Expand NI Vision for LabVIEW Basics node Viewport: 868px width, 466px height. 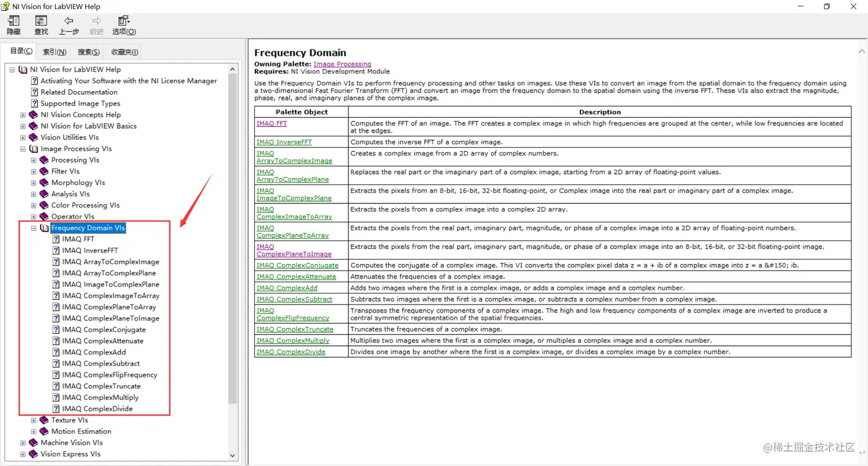(x=23, y=126)
